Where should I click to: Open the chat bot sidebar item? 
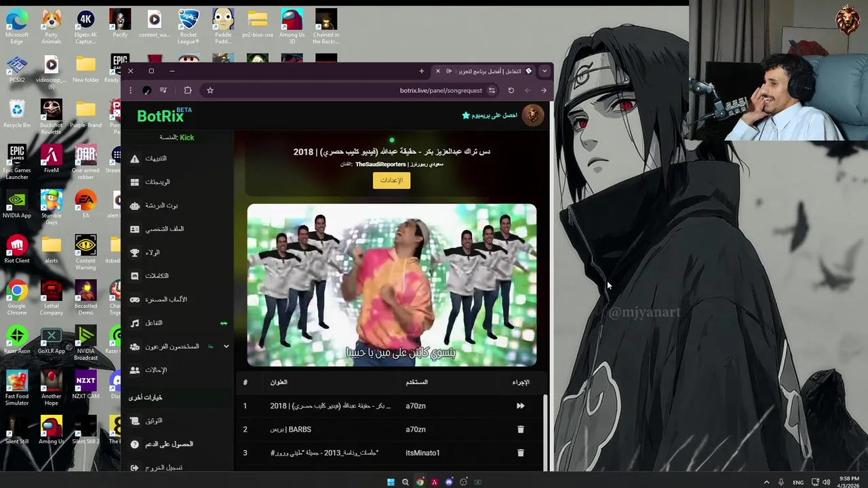point(178,205)
